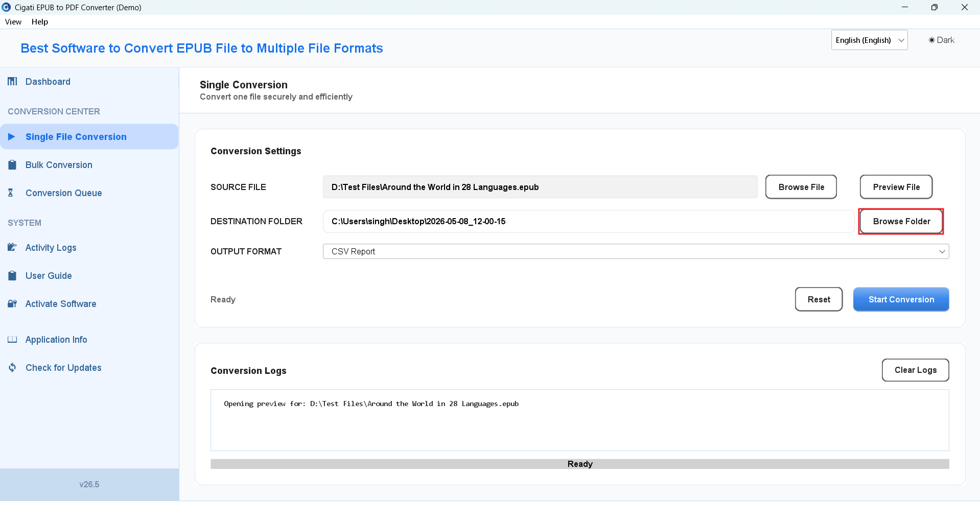Open the User Guide
Image resolution: width=980 pixels, height=520 pixels.
click(89, 276)
